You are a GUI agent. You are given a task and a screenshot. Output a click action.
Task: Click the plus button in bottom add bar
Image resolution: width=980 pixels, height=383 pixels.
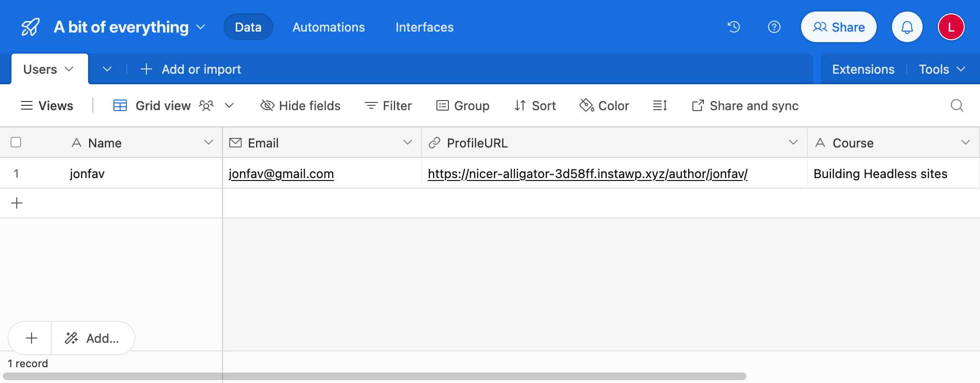click(x=32, y=338)
